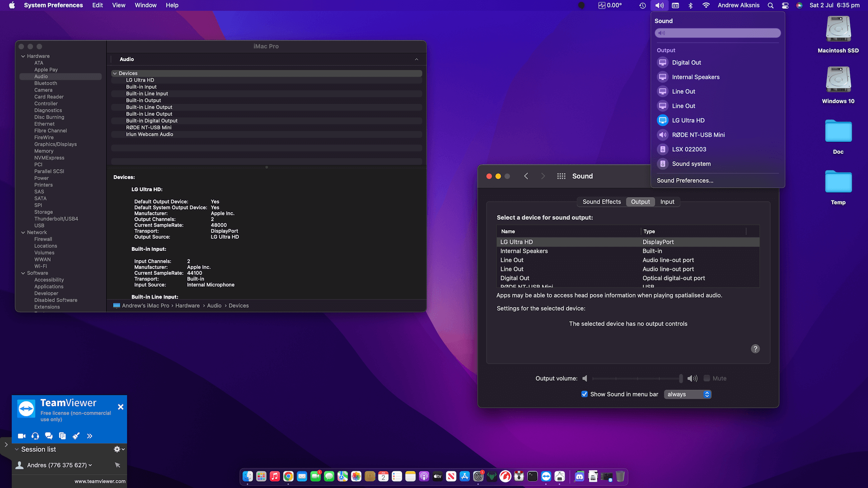The width and height of the screenshot is (868, 488).
Task: Open TeamViewer file transfer icon
Action: tap(62, 436)
